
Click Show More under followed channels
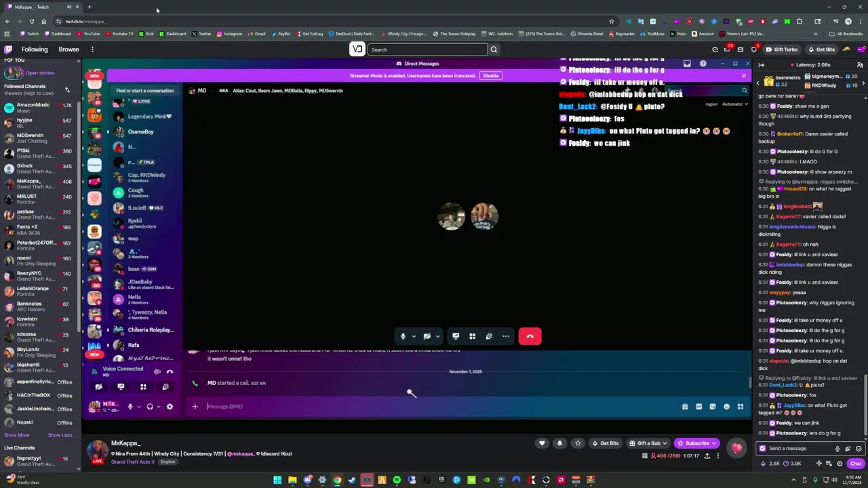point(17,435)
